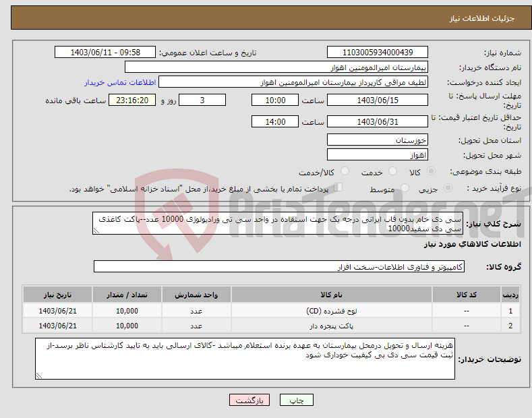Click the page title جزئیات اطلاعات نیاز
This screenshot has height=418, width=532.
pos(482,18)
